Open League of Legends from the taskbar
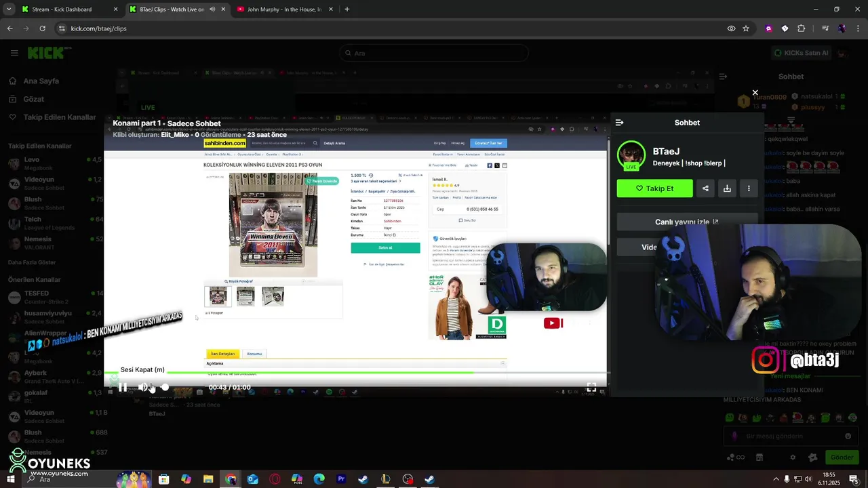This screenshot has height=488, width=868. [385, 479]
